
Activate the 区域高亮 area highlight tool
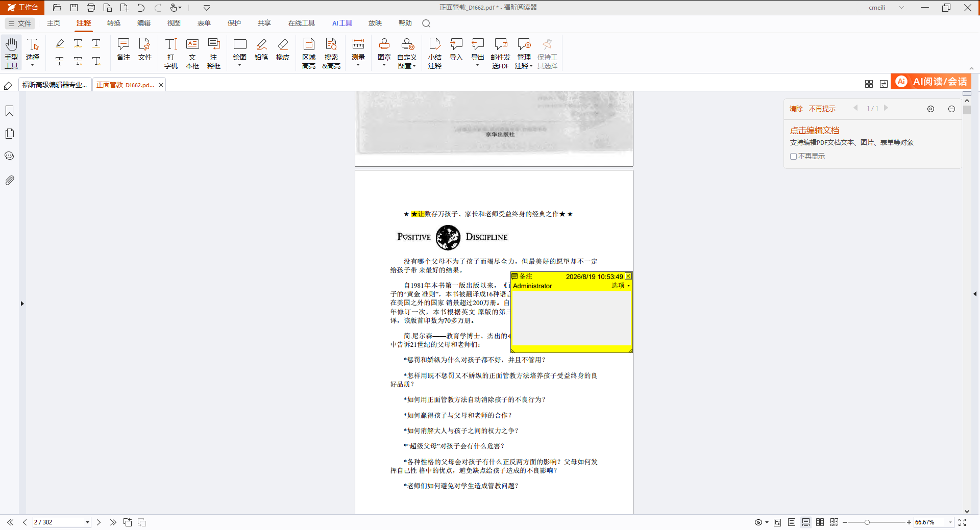pos(309,53)
